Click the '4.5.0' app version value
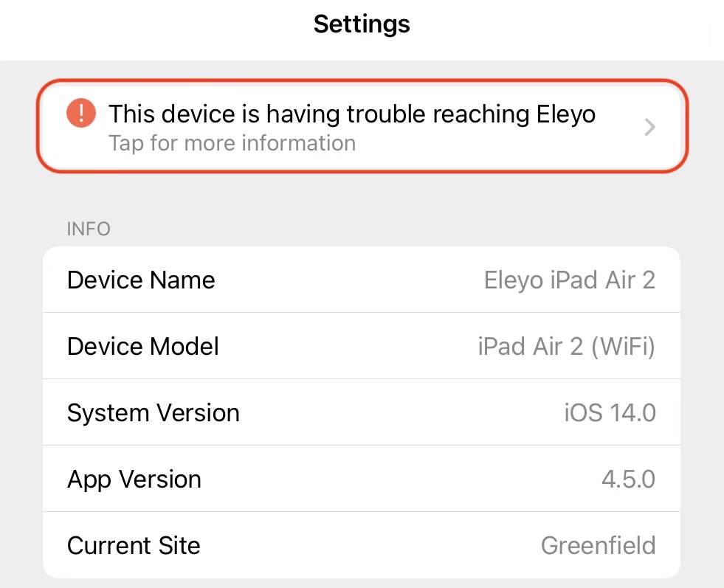This screenshot has height=588, width=724. [x=628, y=480]
